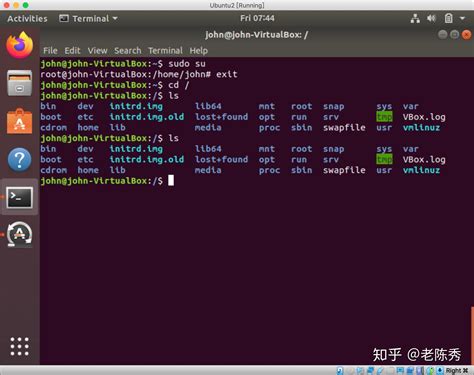Click 'sbin' in the second ls output
Screen dimensions: 474x375
click(301, 170)
